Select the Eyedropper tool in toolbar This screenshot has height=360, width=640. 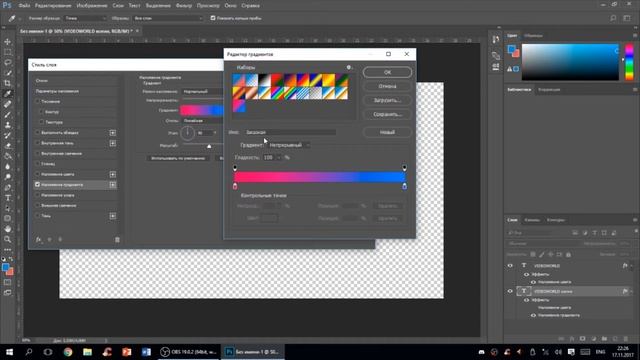[x=7, y=94]
